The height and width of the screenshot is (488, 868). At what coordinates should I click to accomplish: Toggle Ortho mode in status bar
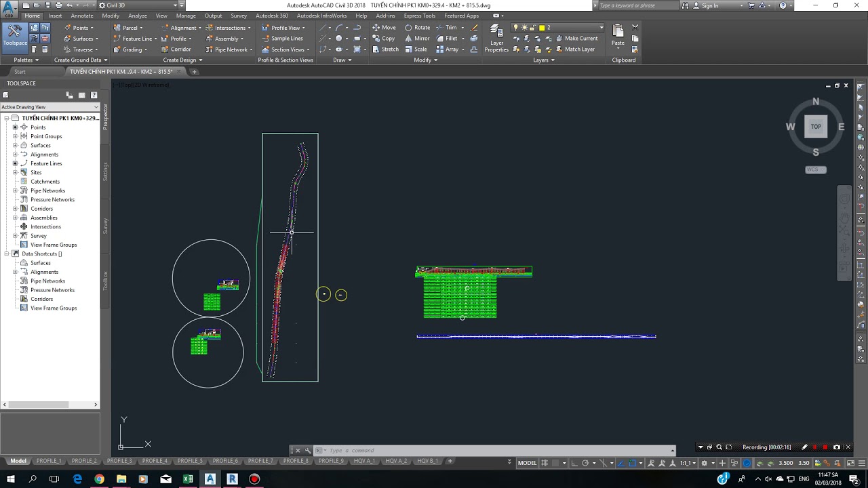pos(574,463)
